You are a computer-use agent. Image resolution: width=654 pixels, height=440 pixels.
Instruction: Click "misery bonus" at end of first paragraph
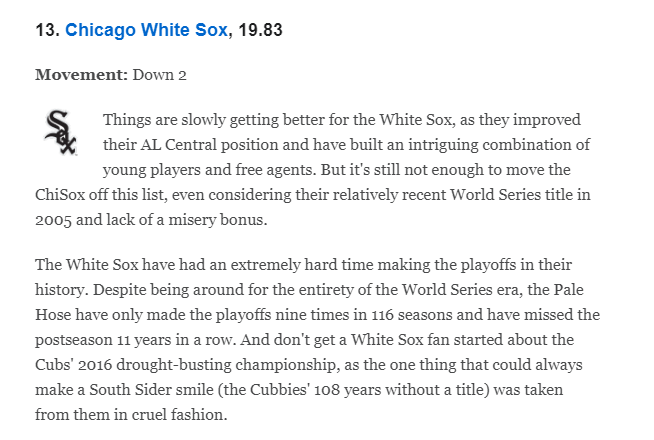click(228, 217)
